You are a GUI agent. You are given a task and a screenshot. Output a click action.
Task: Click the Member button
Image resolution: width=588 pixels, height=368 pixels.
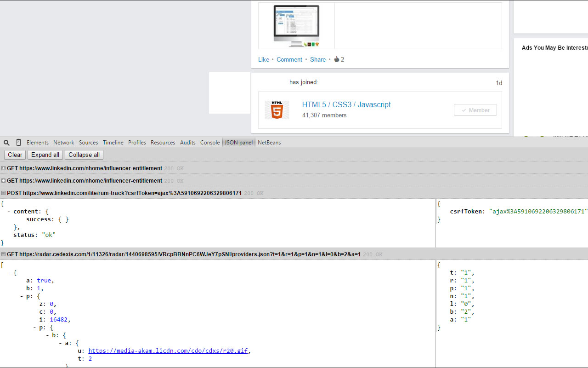(475, 110)
